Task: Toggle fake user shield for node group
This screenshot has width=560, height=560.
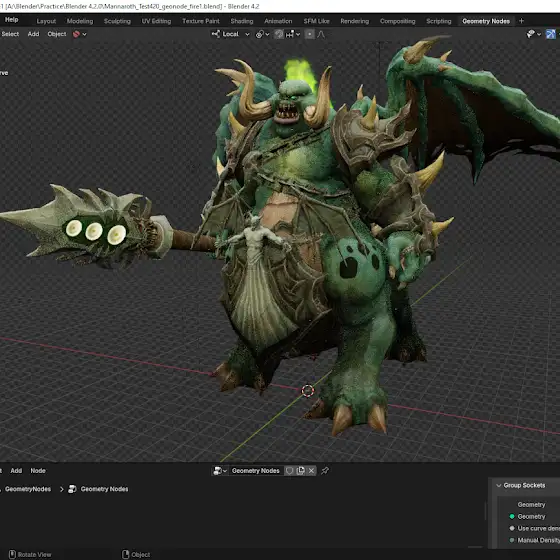Action: coord(289,471)
